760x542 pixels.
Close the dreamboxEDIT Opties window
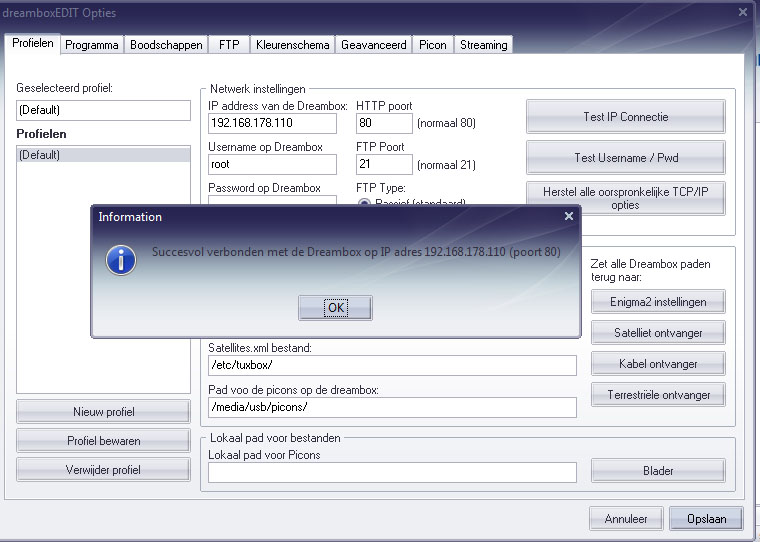click(743, 12)
